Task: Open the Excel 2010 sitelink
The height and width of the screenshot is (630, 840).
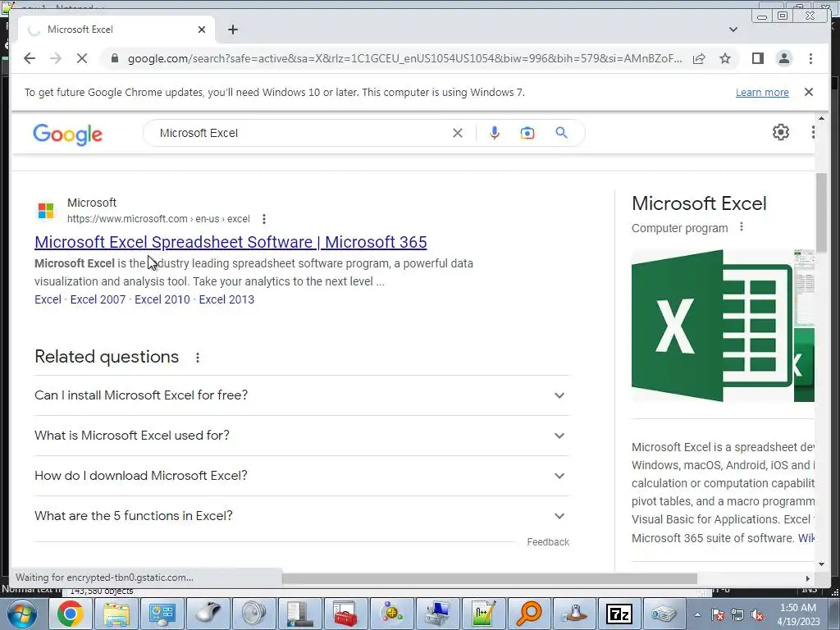Action: (x=162, y=299)
